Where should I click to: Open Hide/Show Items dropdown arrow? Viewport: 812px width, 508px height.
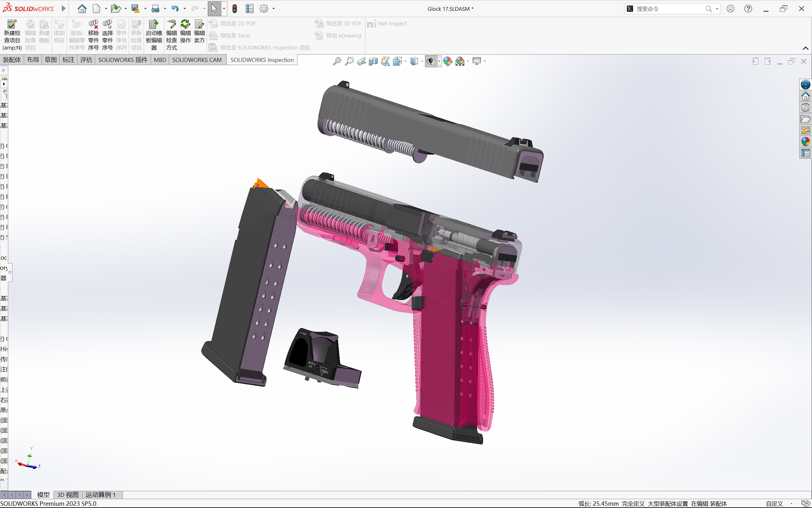(x=439, y=61)
